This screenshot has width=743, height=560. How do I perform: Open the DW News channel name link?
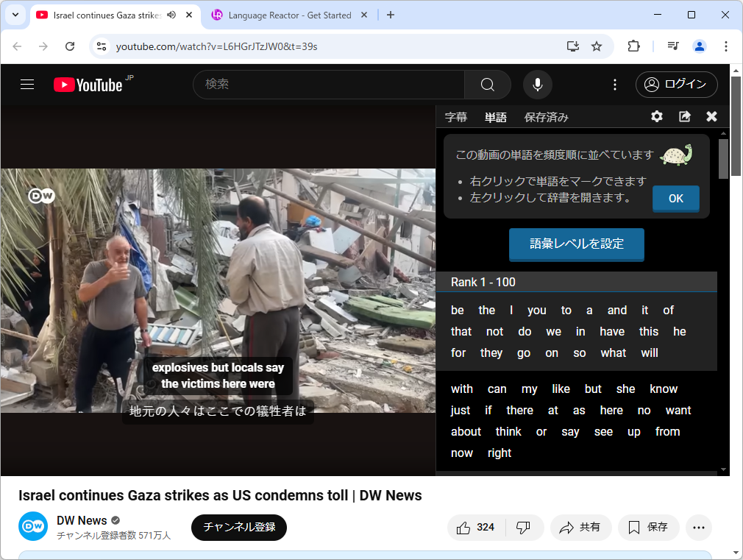82,520
